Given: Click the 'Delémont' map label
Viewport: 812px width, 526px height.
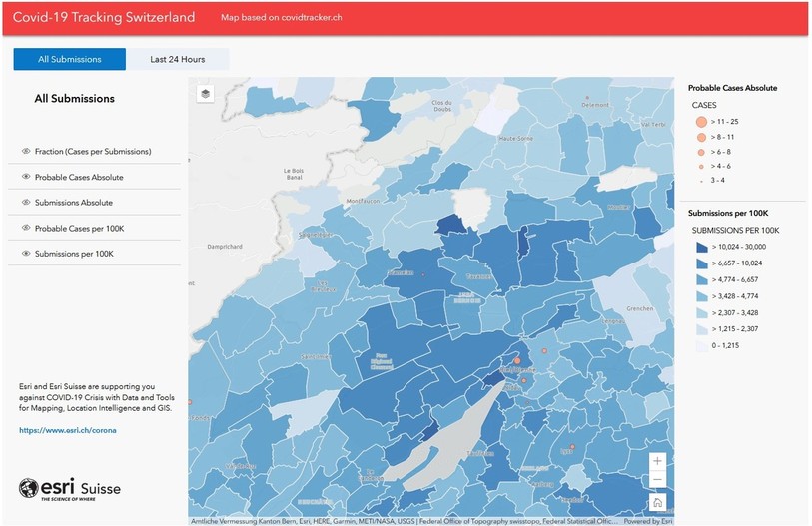Looking at the screenshot, I should pyautogui.click(x=595, y=105).
